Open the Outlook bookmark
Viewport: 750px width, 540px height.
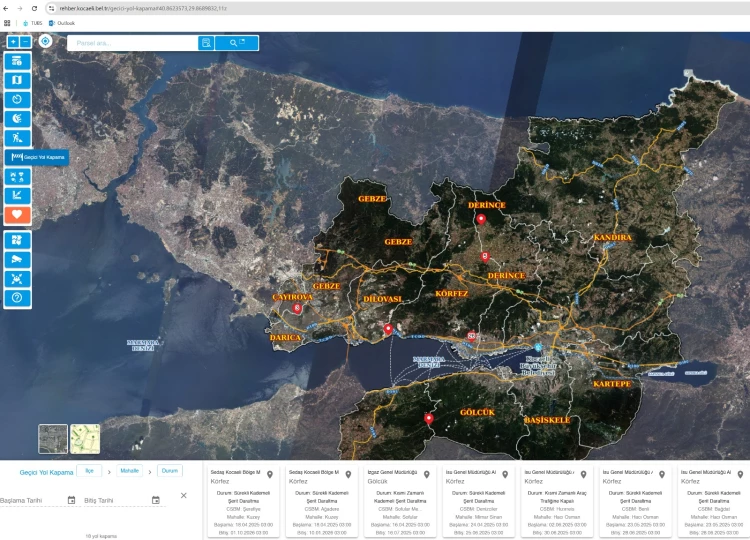tap(62, 22)
